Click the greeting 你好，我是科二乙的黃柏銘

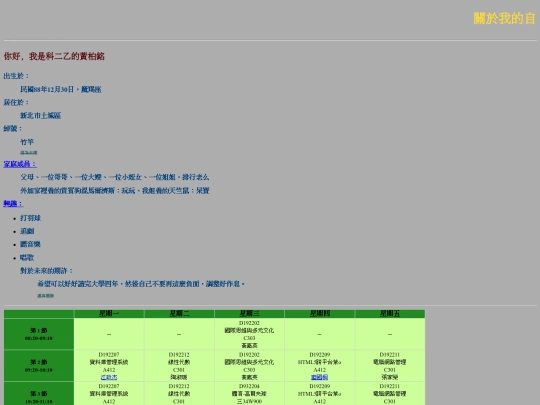pos(54,56)
